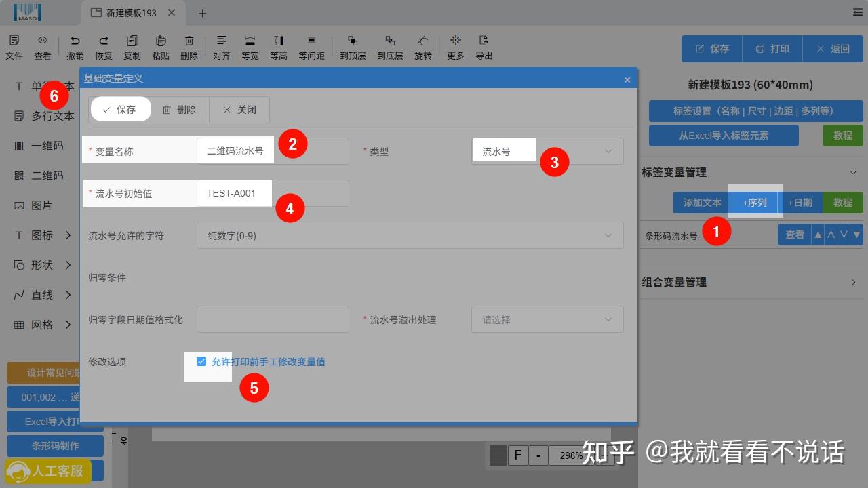Expand the 网格 submenu

pos(68,325)
